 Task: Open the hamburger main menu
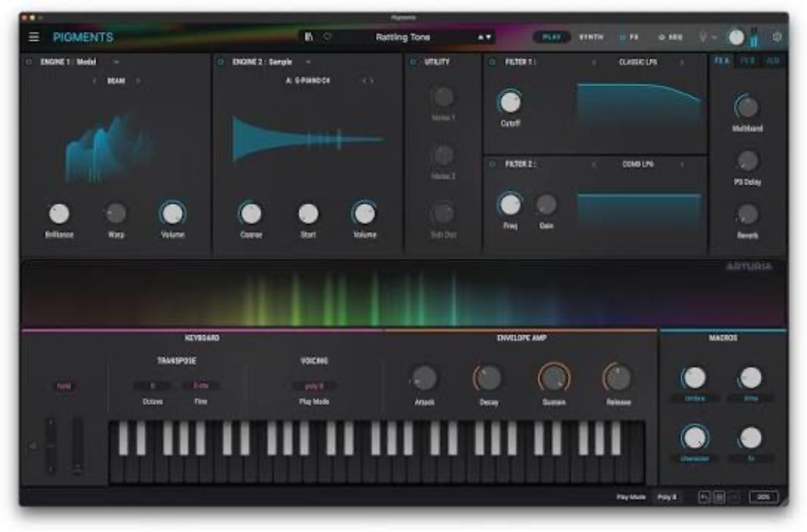34,37
